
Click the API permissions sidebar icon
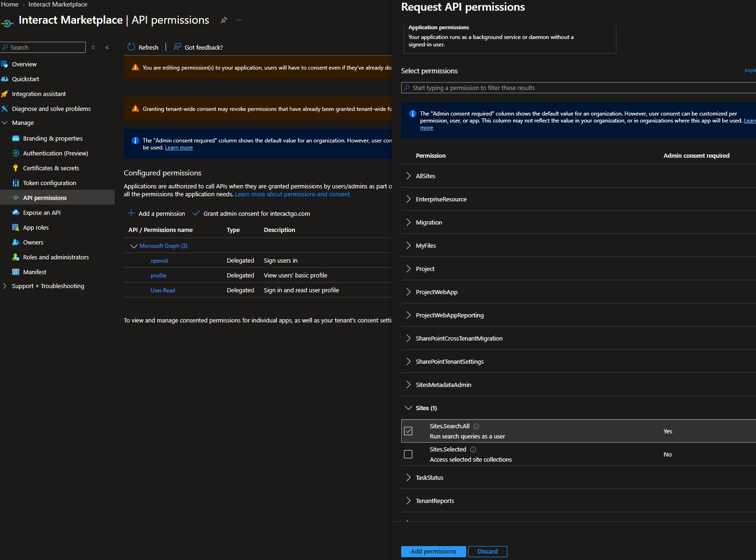click(x=16, y=198)
